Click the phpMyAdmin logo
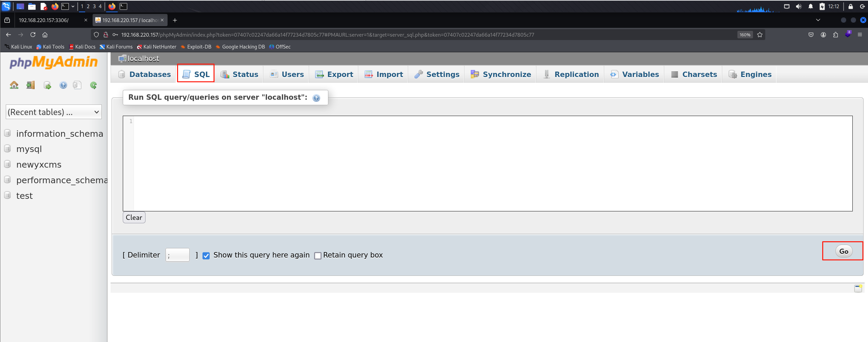 pos(54,62)
